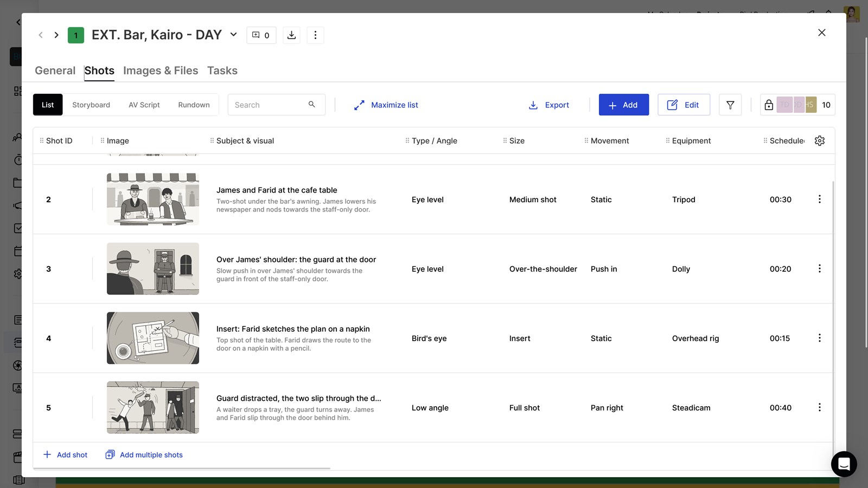868x488 pixels.
Task: Click the search magnifier icon
Action: 312,105
